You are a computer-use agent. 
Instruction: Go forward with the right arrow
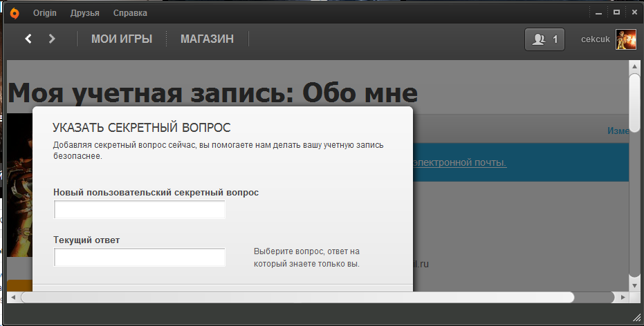click(51, 39)
